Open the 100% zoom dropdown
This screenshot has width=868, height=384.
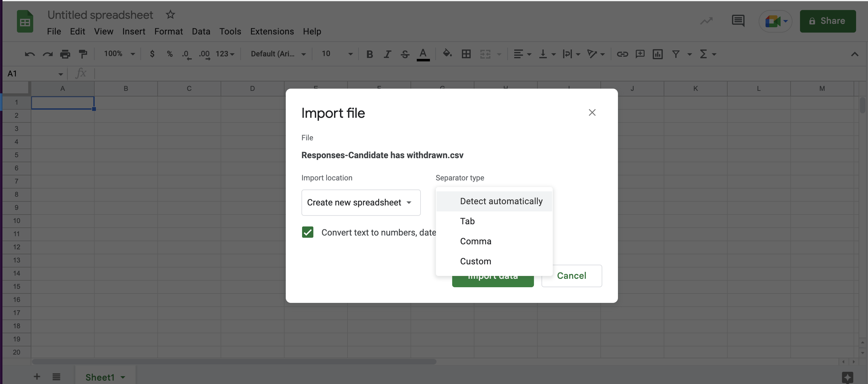coord(119,54)
